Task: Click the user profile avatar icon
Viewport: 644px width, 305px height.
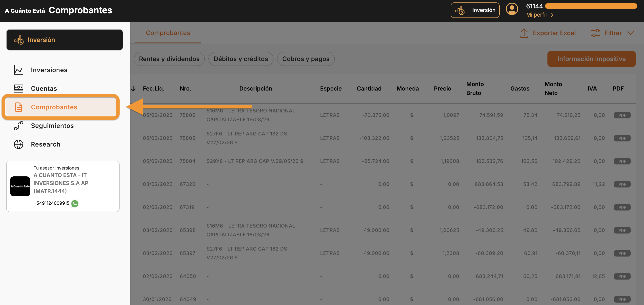Action: [512, 10]
